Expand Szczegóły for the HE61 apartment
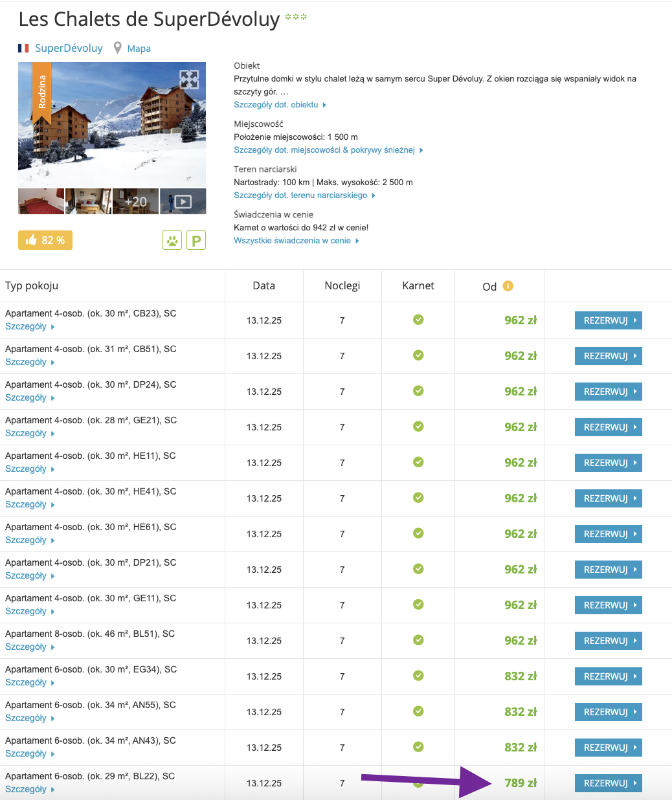The image size is (672, 800). click(x=30, y=540)
